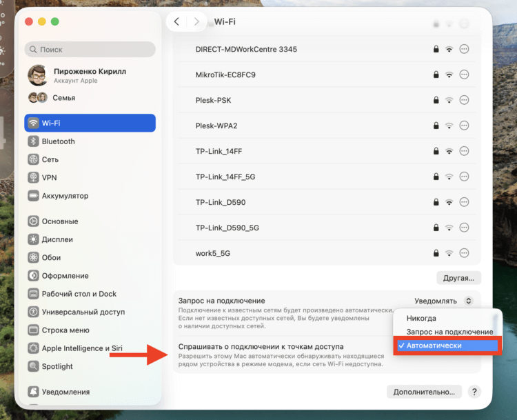Click the Поиск search field

tap(90, 50)
